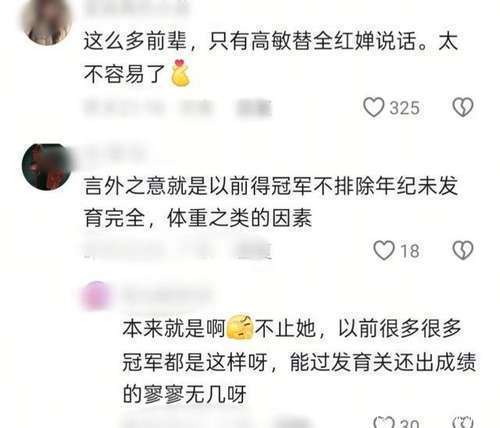Tap the 325 like count
Screen dimensions: 500x428
click(405, 108)
